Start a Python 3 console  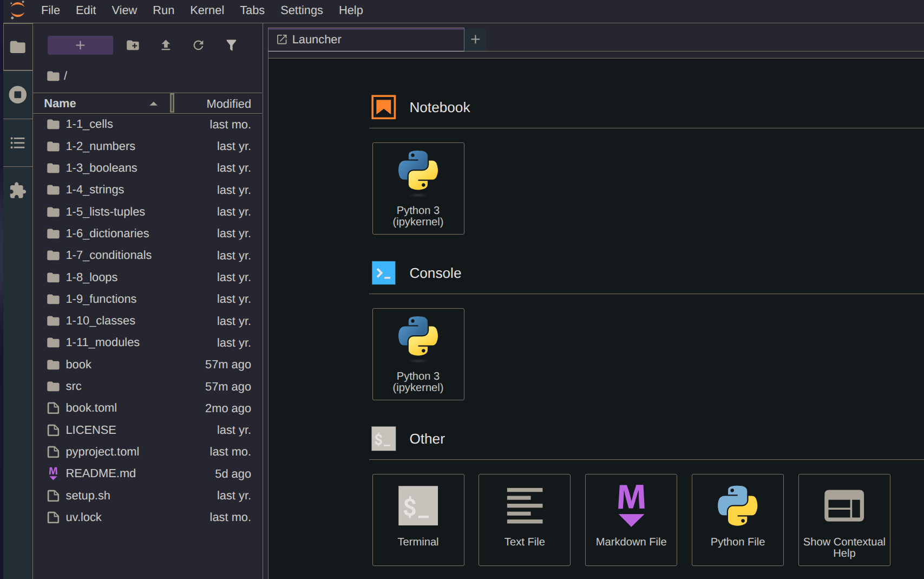pyautogui.click(x=418, y=354)
